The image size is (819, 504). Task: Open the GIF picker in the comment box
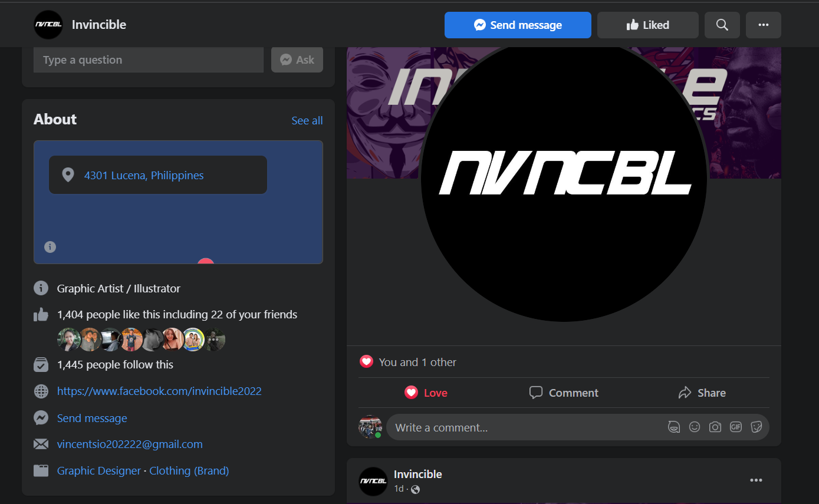point(736,427)
